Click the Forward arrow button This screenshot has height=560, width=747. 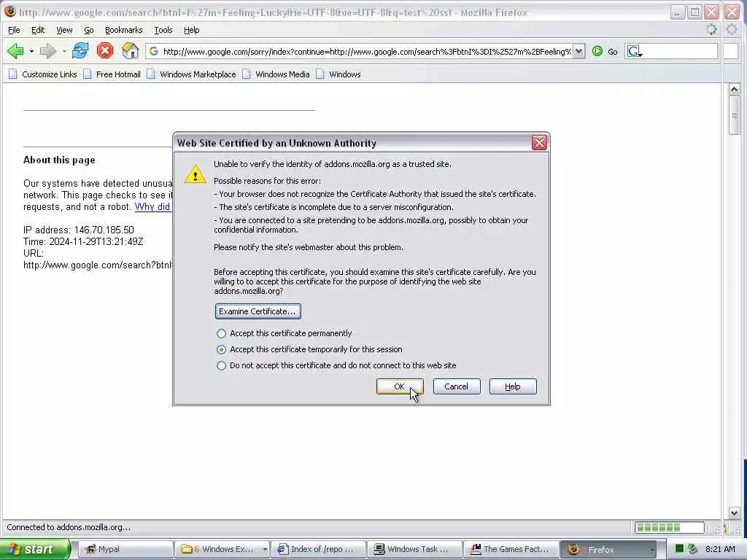[x=47, y=50]
